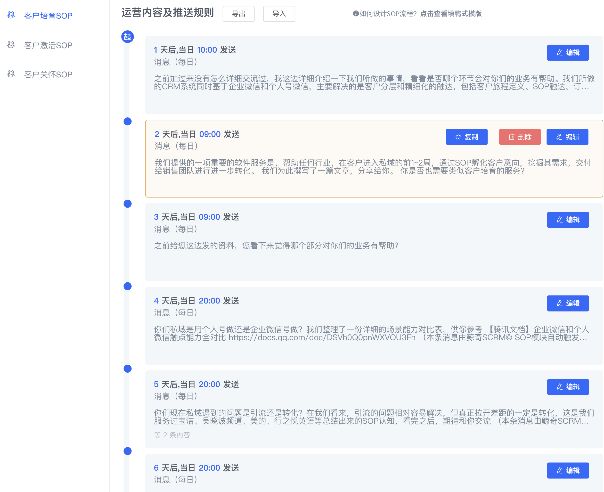Edit the 2 天后 09:00 message
Image resolution: width=604 pixels, height=492 pixels.
click(568, 137)
